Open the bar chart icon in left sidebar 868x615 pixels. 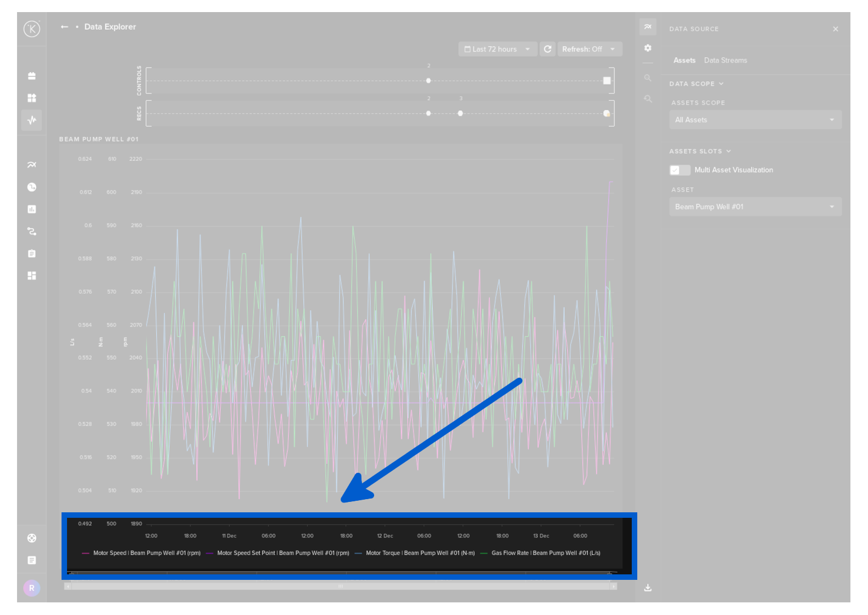[x=32, y=209]
